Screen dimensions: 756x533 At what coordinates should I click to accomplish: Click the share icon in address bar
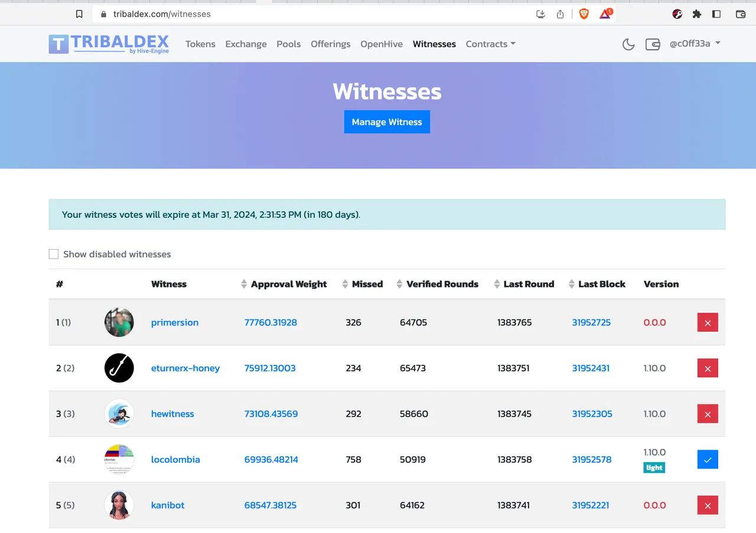coord(561,14)
